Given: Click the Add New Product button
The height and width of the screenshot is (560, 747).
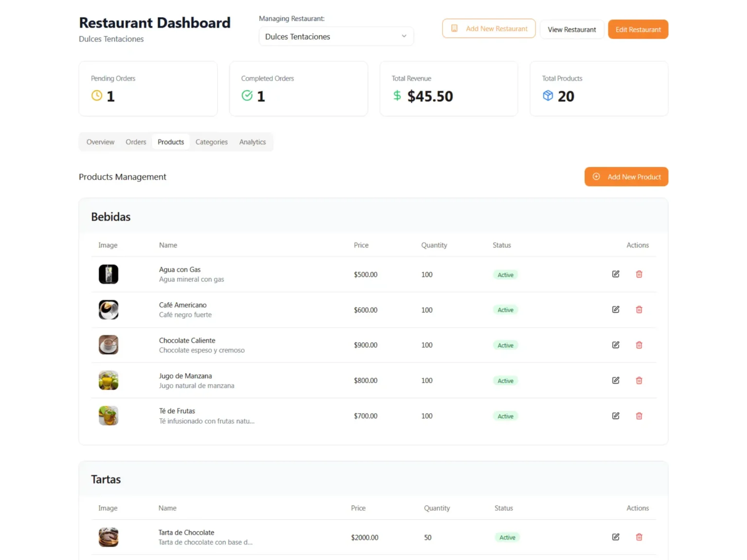Looking at the screenshot, I should tap(626, 176).
